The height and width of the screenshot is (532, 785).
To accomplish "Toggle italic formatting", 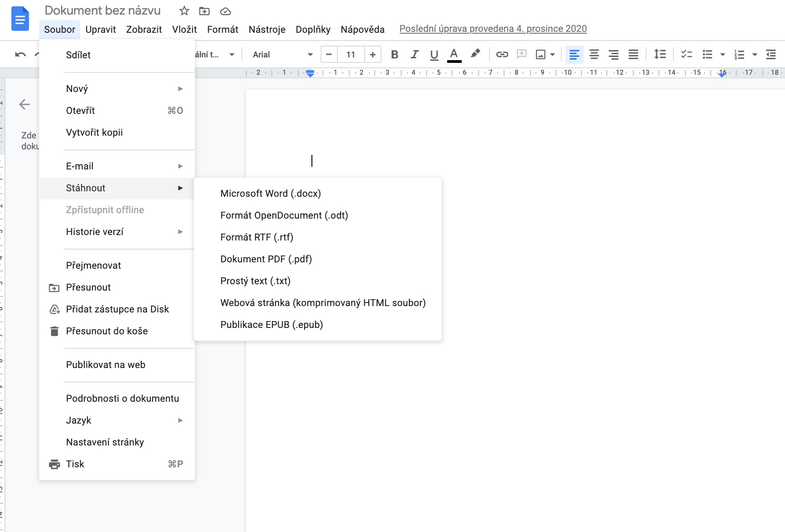I will pyautogui.click(x=414, y=55).
